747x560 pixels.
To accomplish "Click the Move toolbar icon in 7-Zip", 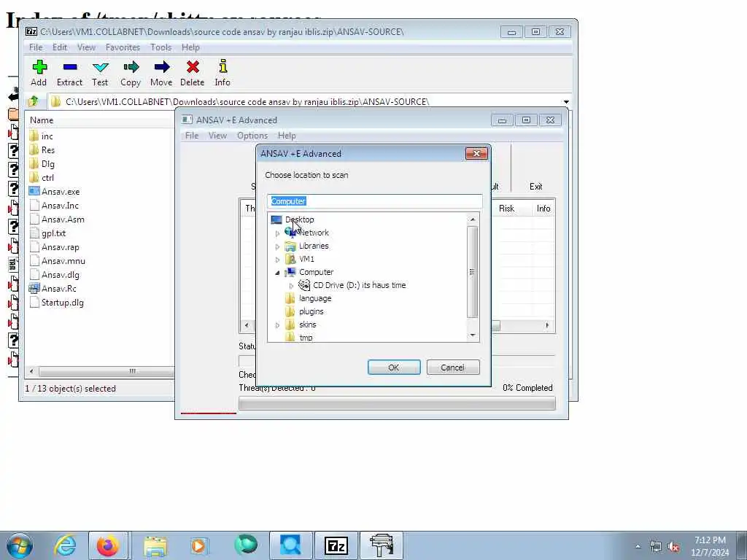I will [x=161, y=66].
